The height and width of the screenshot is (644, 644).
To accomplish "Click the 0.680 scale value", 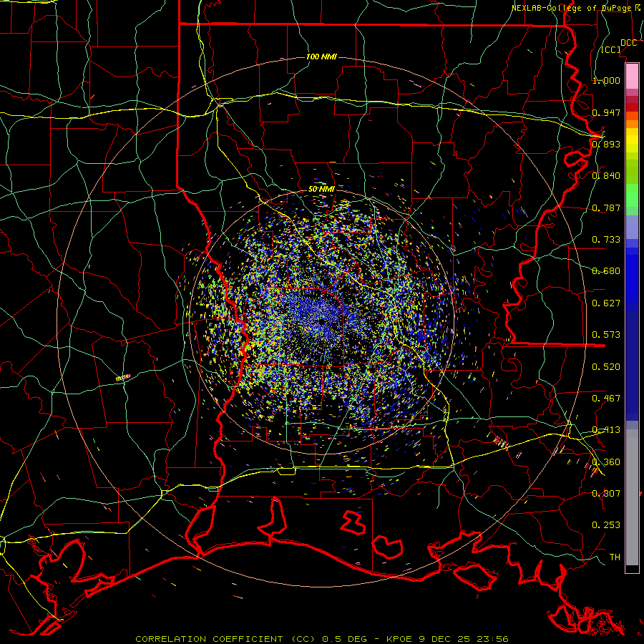I will tap(606, 271).
